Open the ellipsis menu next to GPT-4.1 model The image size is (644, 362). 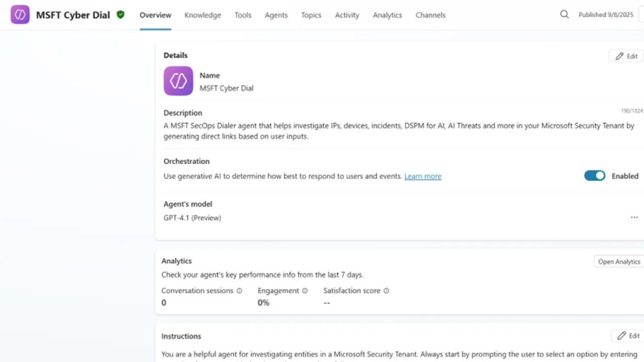pos(634,217)
